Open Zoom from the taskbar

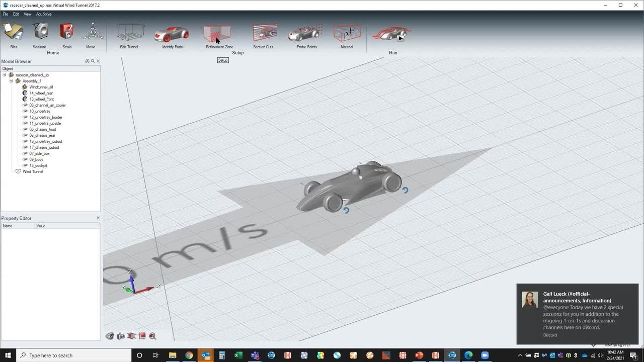pyautogui.click(x=485, y=355)
